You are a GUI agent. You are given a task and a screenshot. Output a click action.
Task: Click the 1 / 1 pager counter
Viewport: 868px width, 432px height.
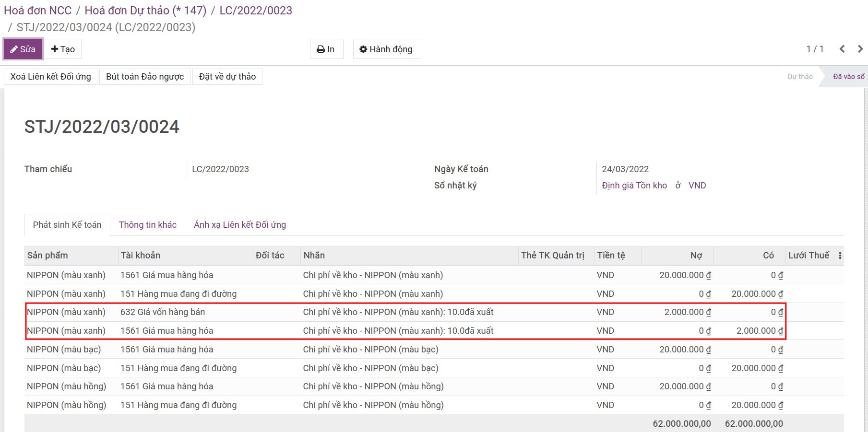tap(815, 49)
